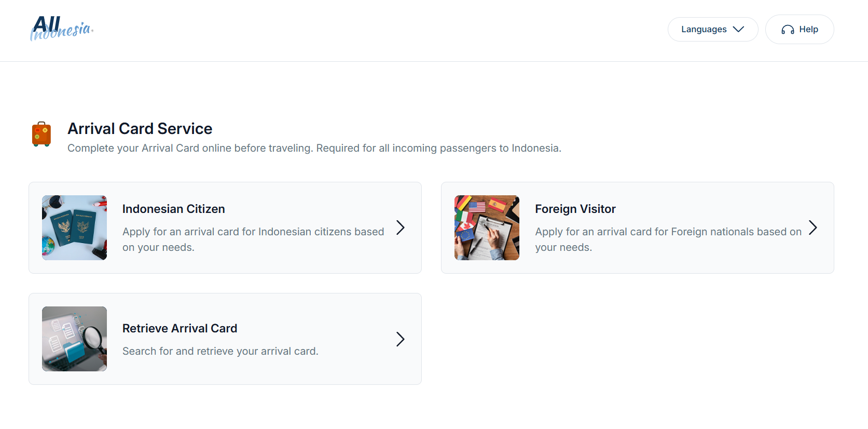Viewport: 868px width, 429px height.
Task: Click Retrieve Arrival Card to search your card
Action: click(225, 339)
